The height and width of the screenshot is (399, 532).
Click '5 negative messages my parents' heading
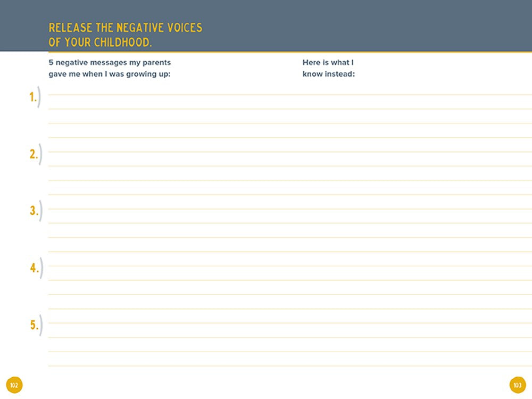tap(110, 63)
